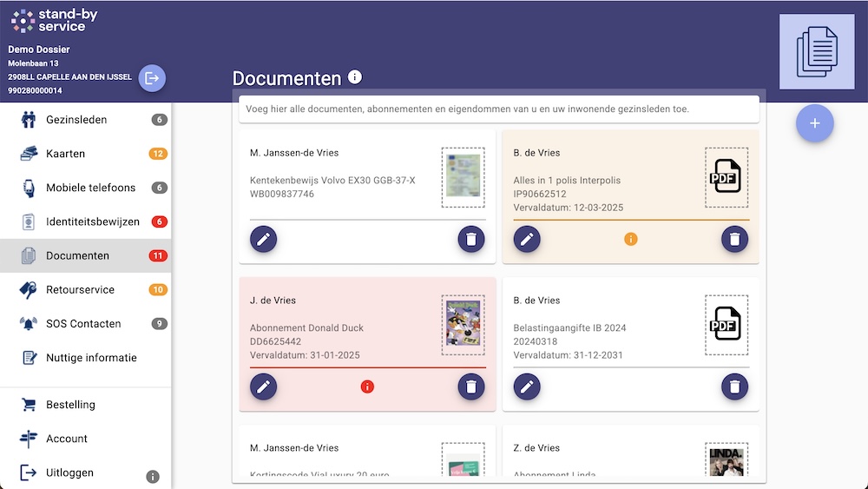Open the Belastingaangifte PDF thumbnail
Viewport: 868px width, 489px height.
tap(727, 325)
